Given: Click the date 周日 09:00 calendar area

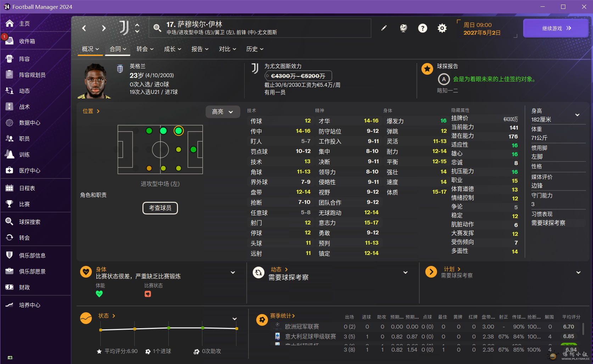Looking at the screenshot, I should pyautogui.click(x=482, y=29).
